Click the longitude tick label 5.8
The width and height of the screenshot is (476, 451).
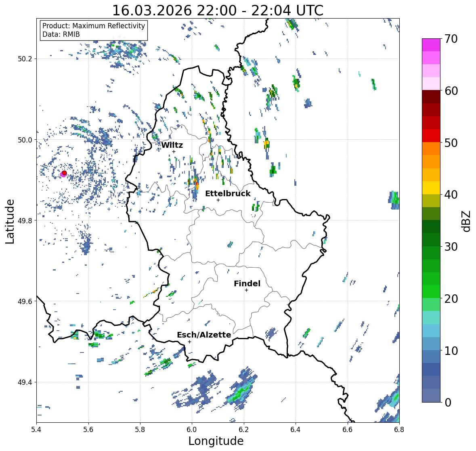pyautogui.click(x=140, y=430)
